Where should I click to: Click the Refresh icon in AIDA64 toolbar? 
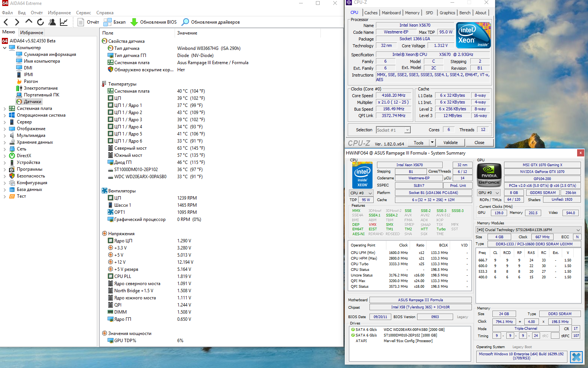(40, 22)
